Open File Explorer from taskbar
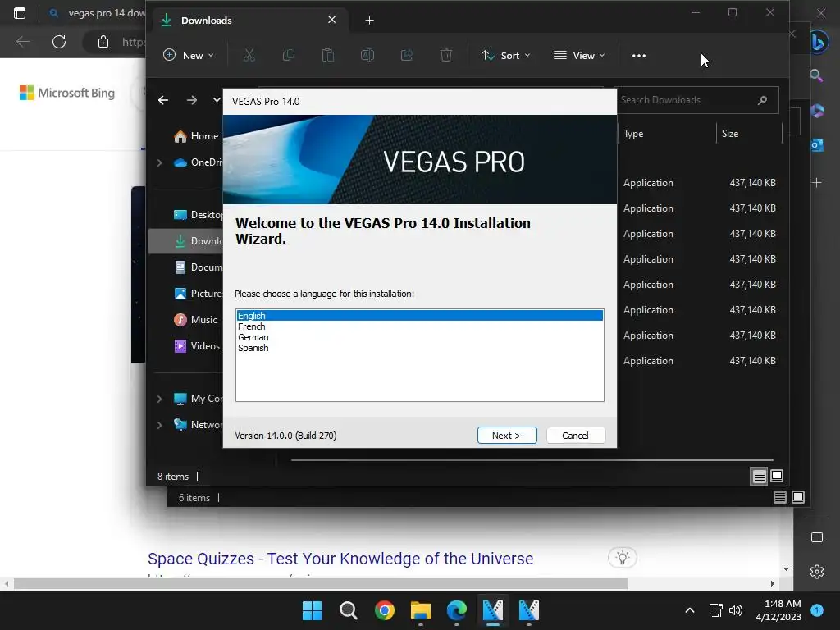This screenshot has width=840, height=630. click(421, 610)
